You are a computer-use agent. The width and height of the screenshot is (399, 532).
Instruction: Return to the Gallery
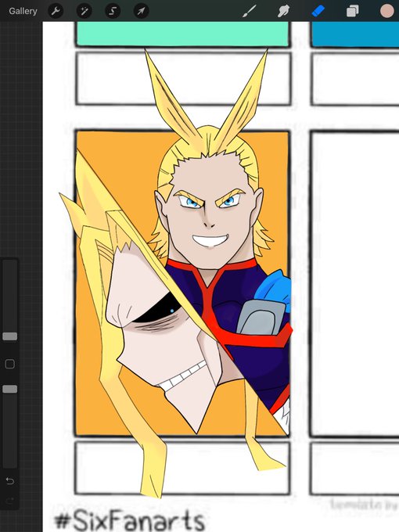pyautogui.click(x=23, y=11)
